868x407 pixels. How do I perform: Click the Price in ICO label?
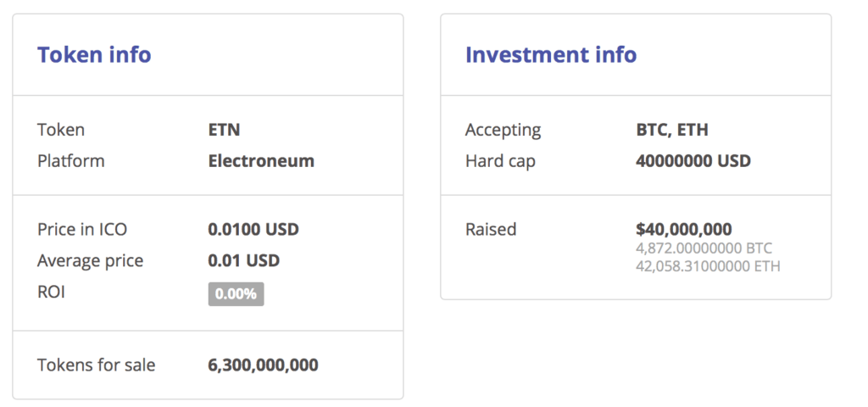[x=82, y=229]
